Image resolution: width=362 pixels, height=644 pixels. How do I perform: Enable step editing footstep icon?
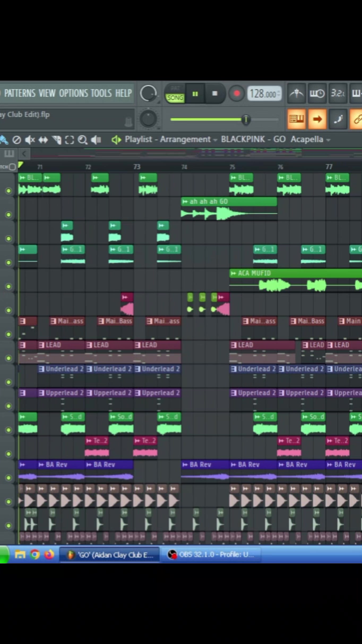(x=338, y=119)
